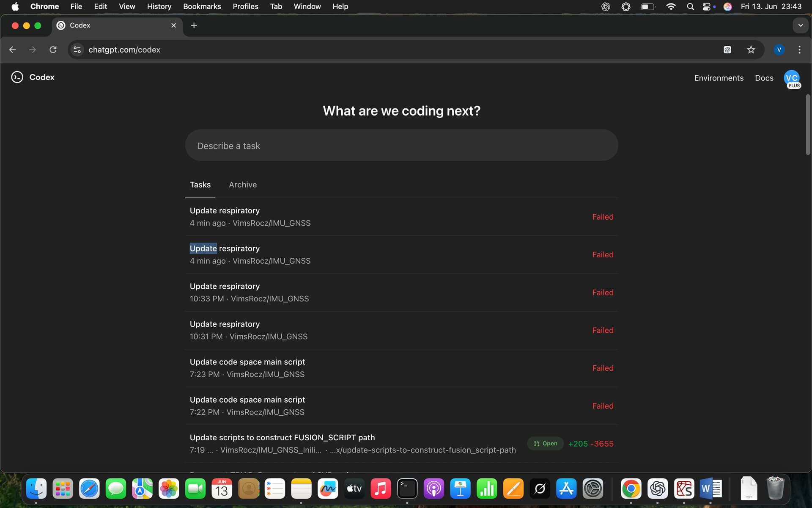Click the highlighted word Update
This screenshot has width=812, height=508.
point(203,248)
